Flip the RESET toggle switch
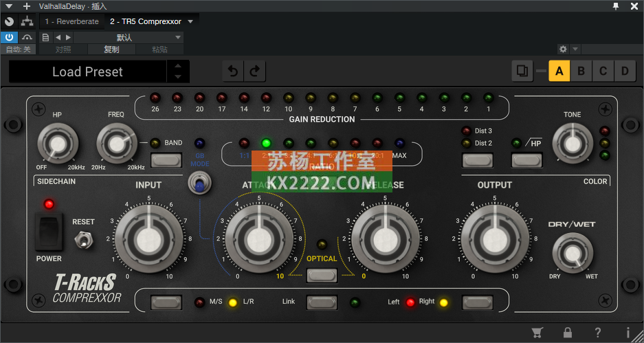Image resolution: width=644 pixels, height=343 pixels. click(83, 241)
